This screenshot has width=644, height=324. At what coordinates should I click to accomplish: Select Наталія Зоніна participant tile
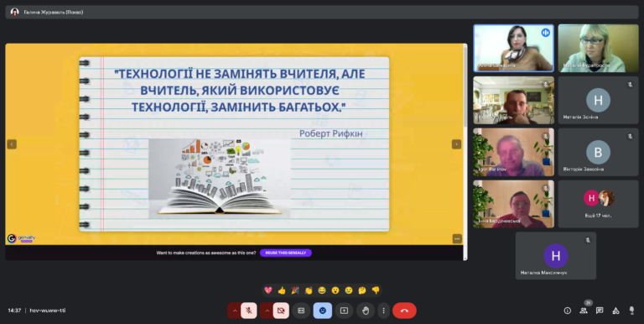coord(598,101)
